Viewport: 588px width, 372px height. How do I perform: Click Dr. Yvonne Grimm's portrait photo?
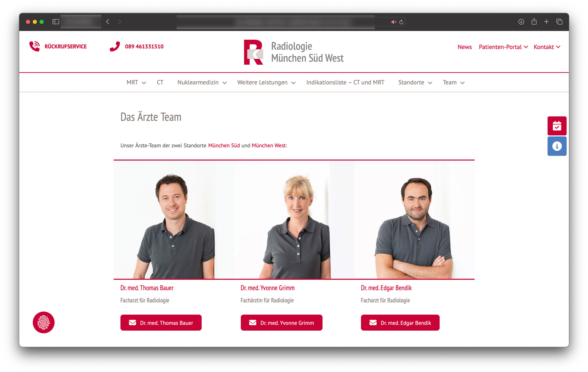click(294, 220)
